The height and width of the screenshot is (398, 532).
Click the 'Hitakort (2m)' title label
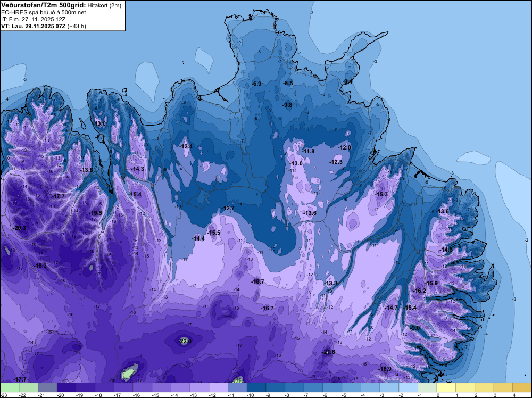point(104,5)
